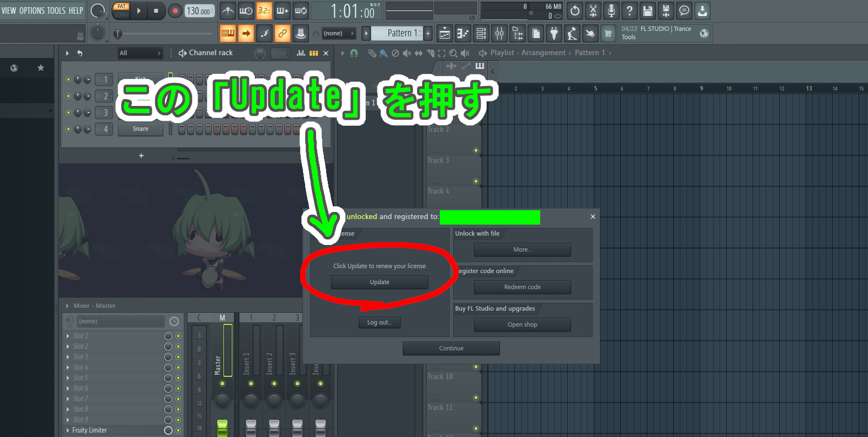
Task: Open the speech bubble chat icon
Action: [684, 10]
